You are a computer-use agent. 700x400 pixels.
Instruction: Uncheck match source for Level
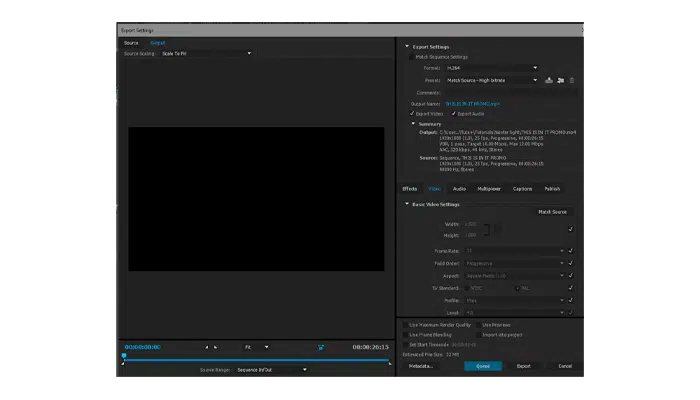[571, 312]
